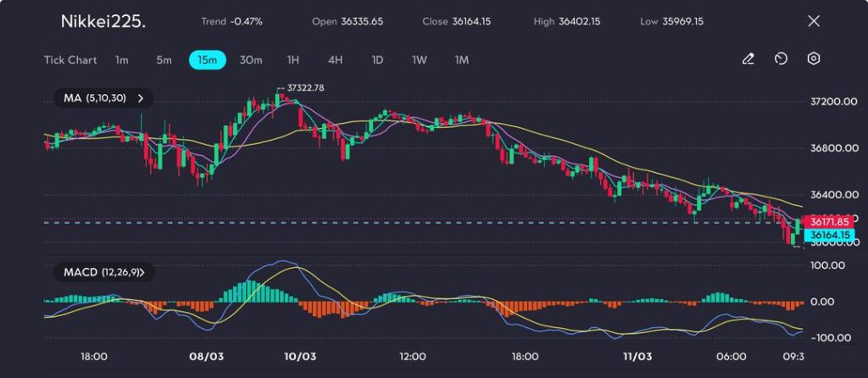Choose the 1W weekly timeframe
The image size is (868, 378).
(420, 60)
